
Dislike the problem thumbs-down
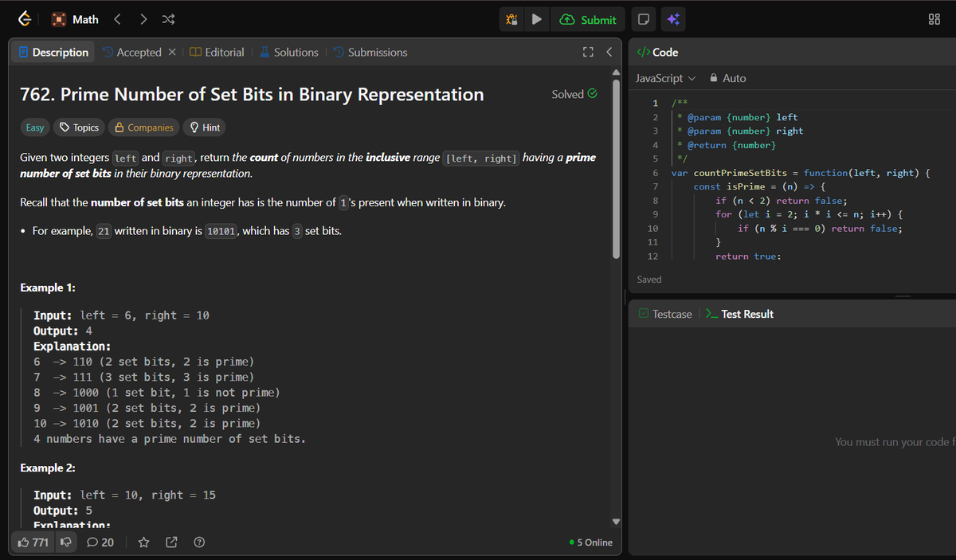click(66, 542)
